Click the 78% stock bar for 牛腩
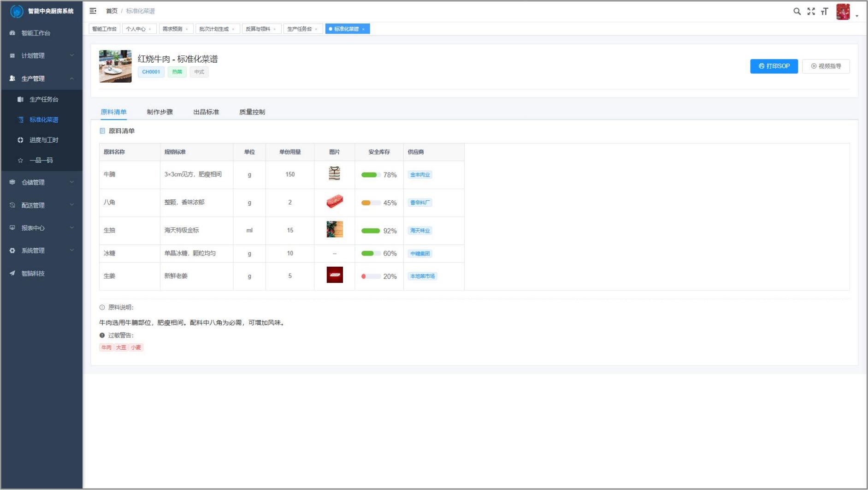868x490 pixels. click(370, 175)
